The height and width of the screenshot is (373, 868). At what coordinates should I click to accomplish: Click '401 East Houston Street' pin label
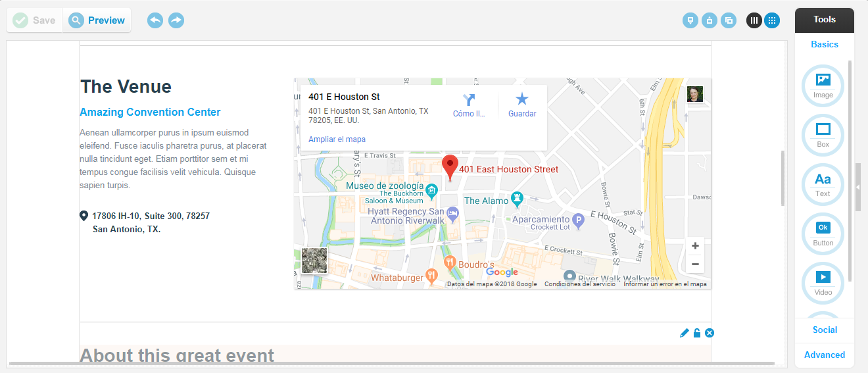tap(509, 169)
